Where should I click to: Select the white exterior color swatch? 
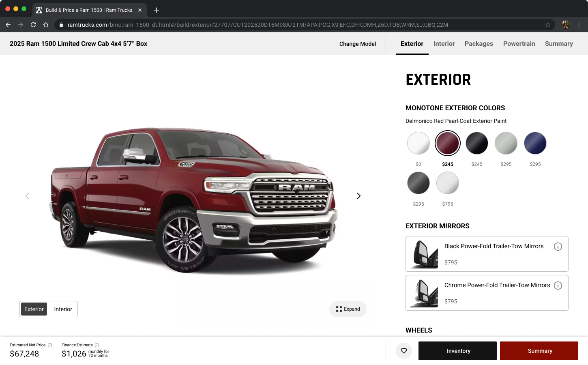click(418, 143)
